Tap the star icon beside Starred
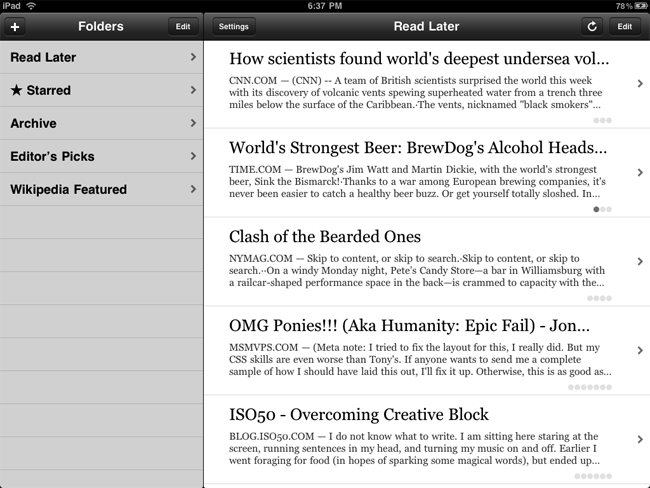650x488 pixels. [x=15, y=90]
